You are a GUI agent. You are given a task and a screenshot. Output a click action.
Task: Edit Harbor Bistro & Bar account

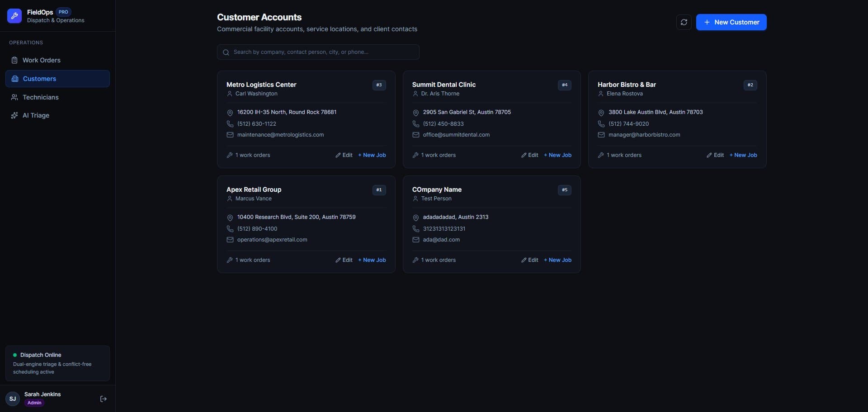[x=715, y=155]
